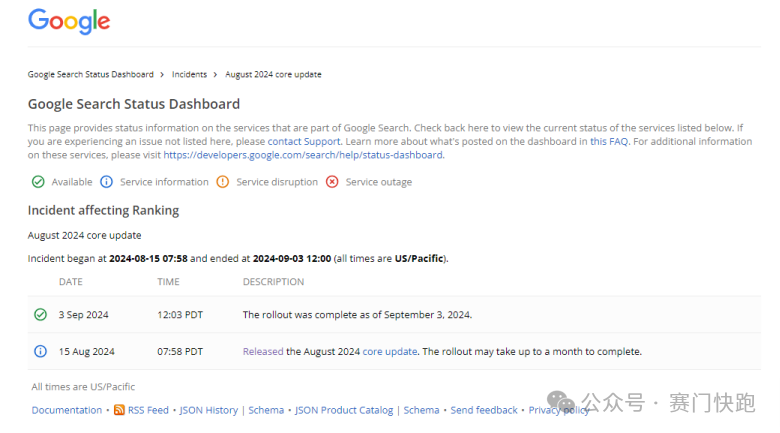780x433 pixels.
Task: Click green checkmark icon beside 3 Sep 2024
Action: coord(40,314)
